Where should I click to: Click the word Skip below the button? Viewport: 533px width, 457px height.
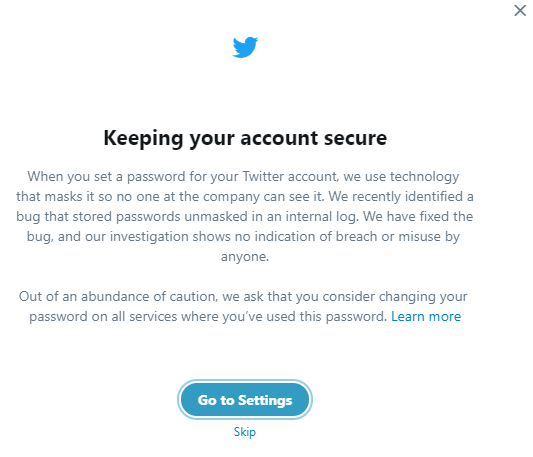pos(245,432)
